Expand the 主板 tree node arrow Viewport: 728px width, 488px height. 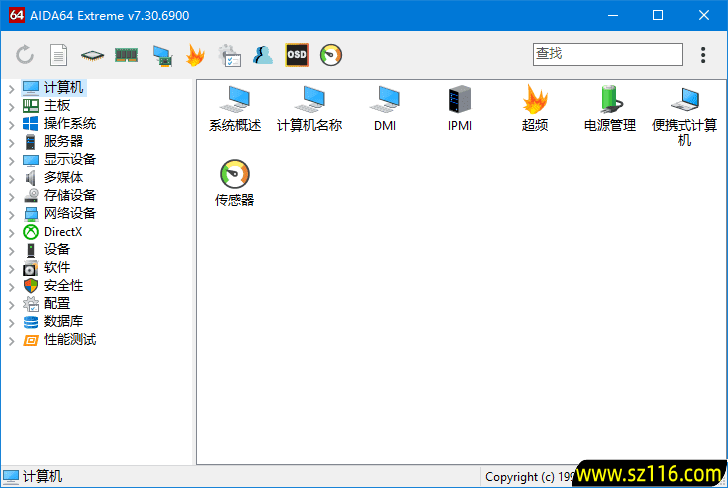(x=12, y=106)
